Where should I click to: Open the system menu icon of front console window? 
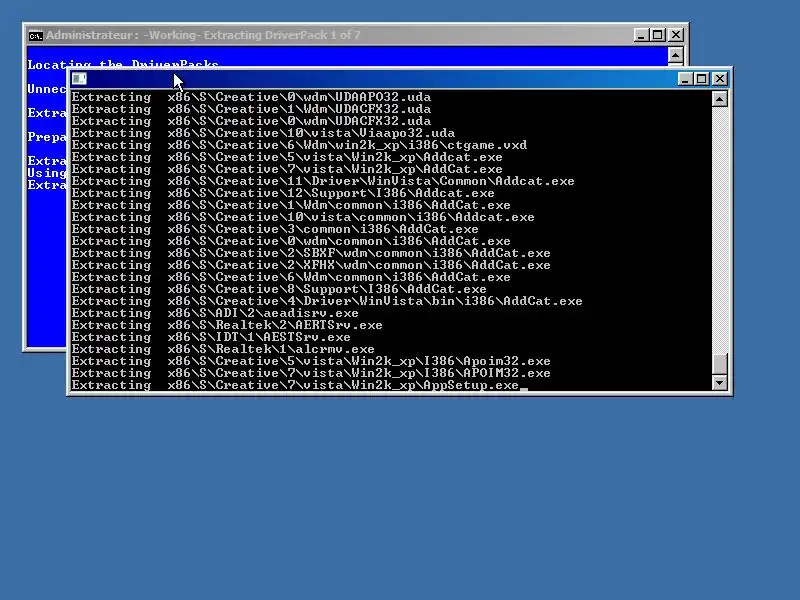[x=79, y=79]
